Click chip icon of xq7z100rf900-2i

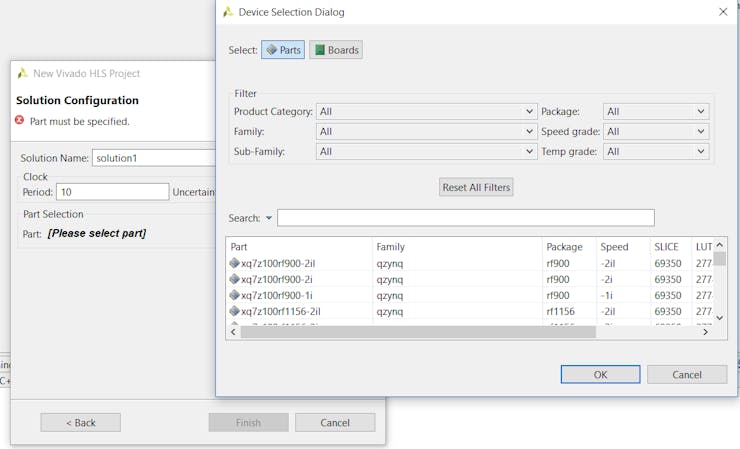[x=234, y=279]
